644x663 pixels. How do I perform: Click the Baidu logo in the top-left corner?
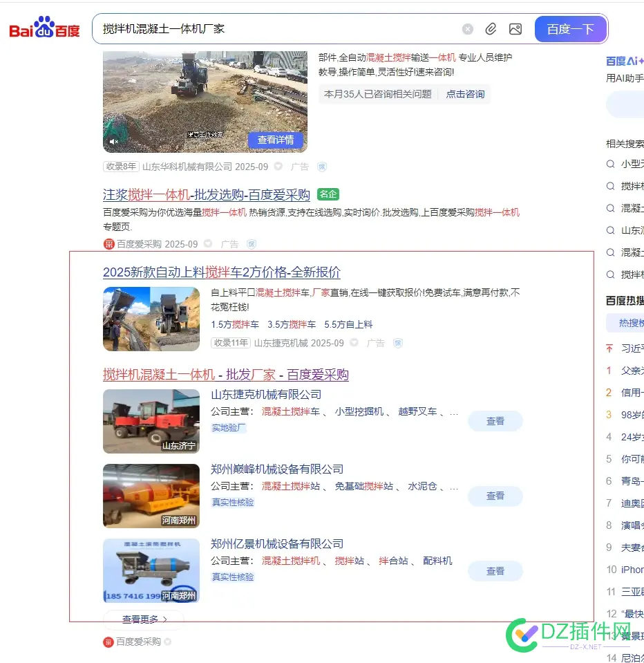pos(44,28)
